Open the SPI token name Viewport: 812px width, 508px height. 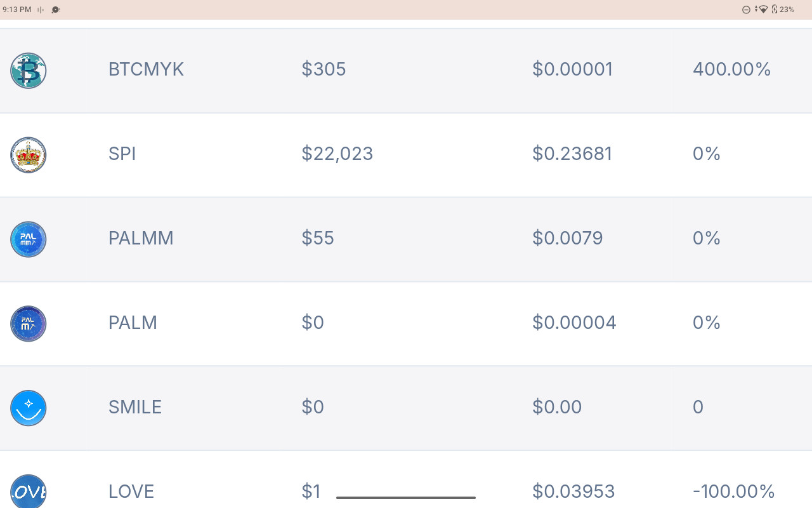tap(122, 154)
